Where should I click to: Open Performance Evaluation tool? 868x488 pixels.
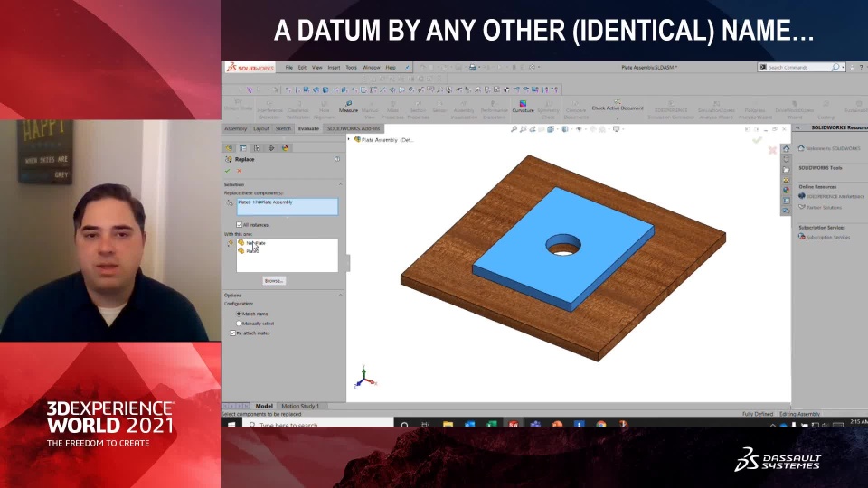click(494, 110)
